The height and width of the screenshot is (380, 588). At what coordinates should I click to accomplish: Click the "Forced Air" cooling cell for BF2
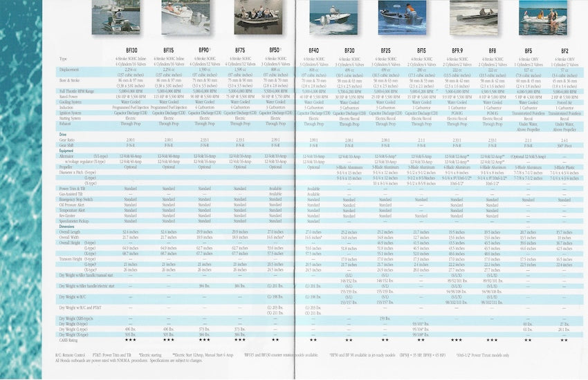pyautogui.click(x=564, y=102)
